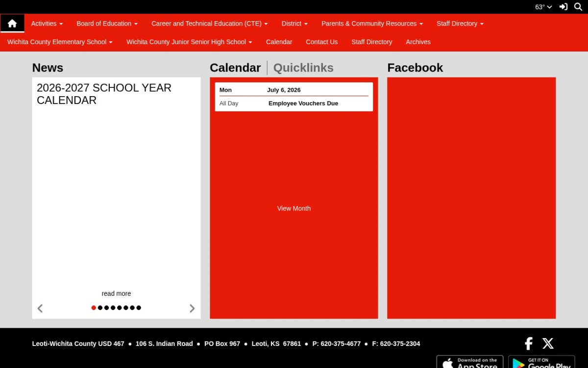The image size is (588, 368).
Task: Select eighth news slide dot
Action: coord(139,308)
